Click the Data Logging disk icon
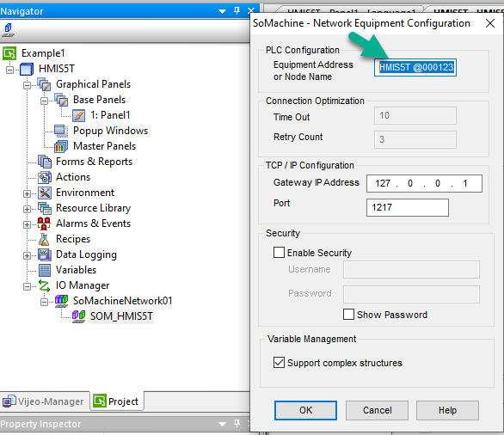Image resolution: width=504 pixels, height=435 pixels. tap(45, 254)
